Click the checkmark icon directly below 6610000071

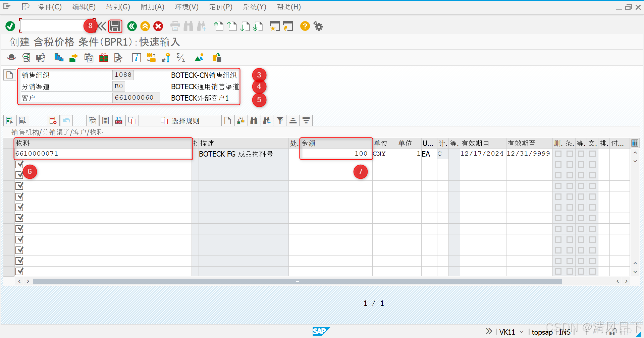pyautogui.click(x=19, y=164)
